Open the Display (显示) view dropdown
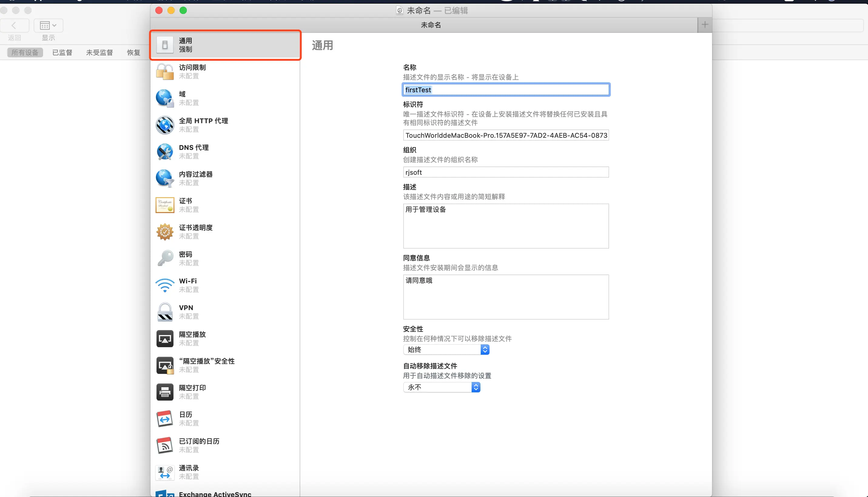 click(x=48, y=25)
